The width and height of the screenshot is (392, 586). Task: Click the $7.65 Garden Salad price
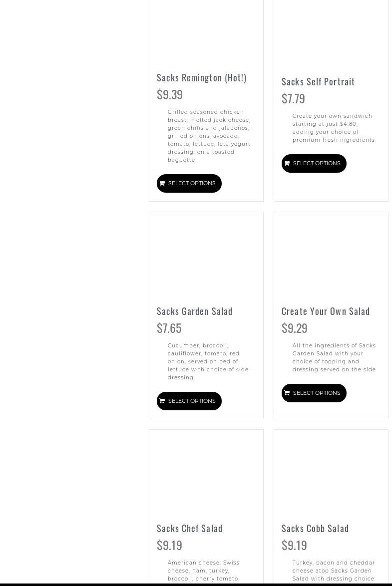pyautogui.click(x=169, y=328)
